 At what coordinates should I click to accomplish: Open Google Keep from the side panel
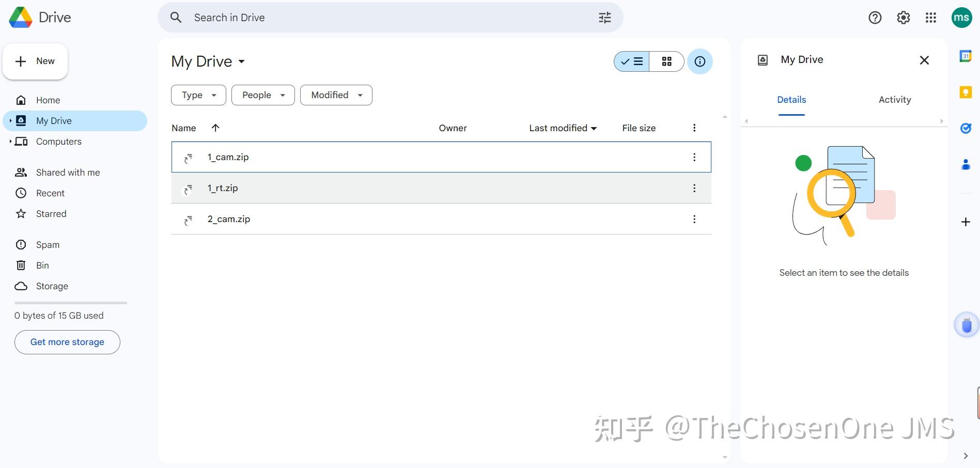click(x=966, y=92)
